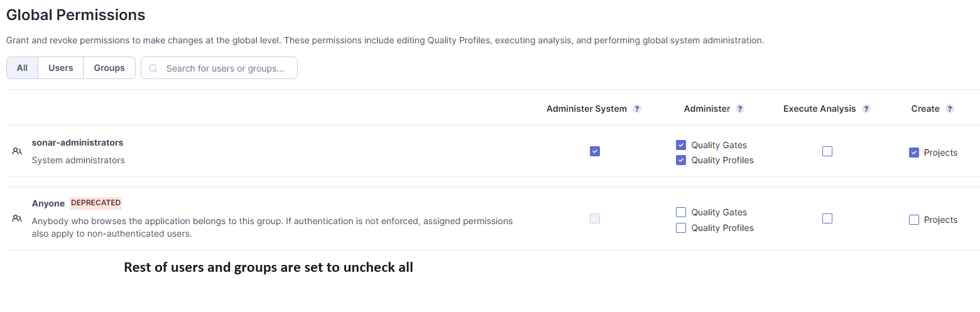Click help icon beside Administer column
This screenshot has width=980, height=312.
tap(740, 109)
